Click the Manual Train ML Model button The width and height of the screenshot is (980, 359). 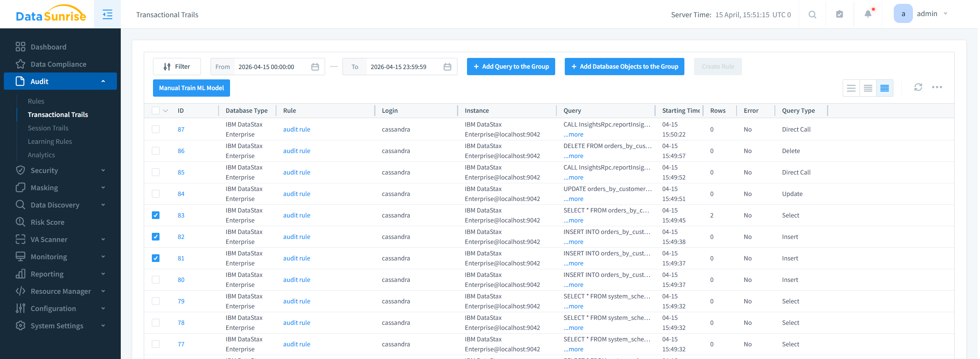[191, 88]
